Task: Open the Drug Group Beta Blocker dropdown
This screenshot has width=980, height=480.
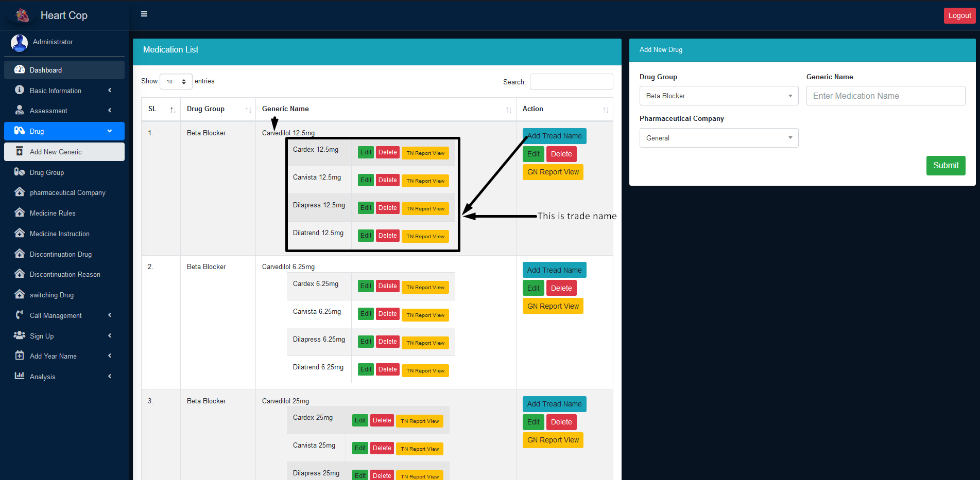Action: click(x=718, y=96)
